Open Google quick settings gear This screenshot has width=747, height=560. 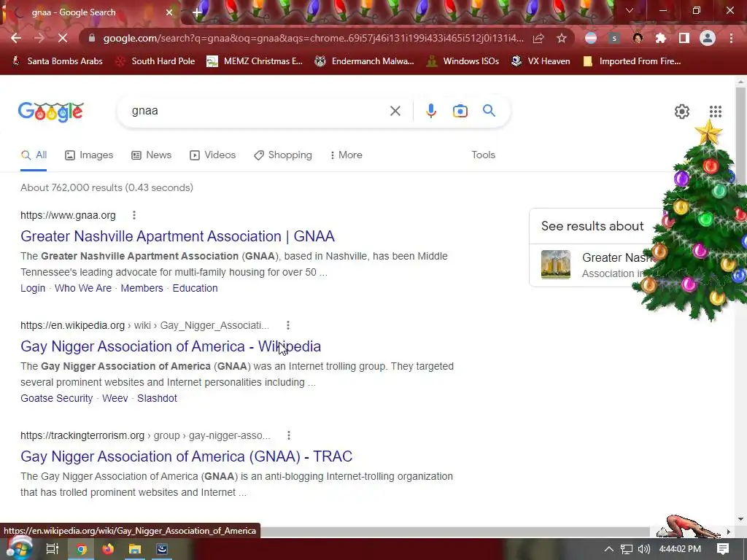tap(682, 112)
